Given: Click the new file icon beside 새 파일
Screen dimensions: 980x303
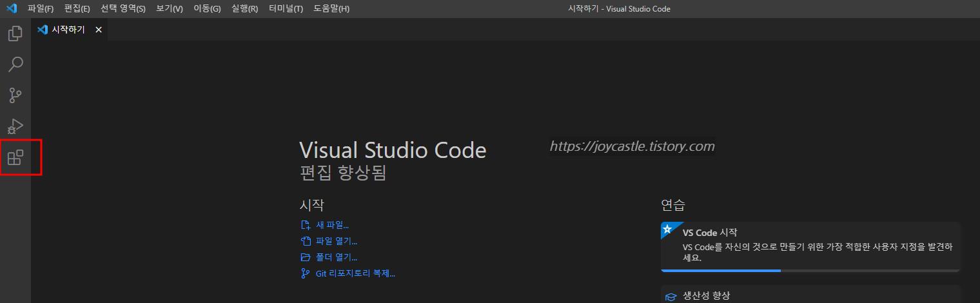Looking at the screenshot, I should click(x=306, y=225).
